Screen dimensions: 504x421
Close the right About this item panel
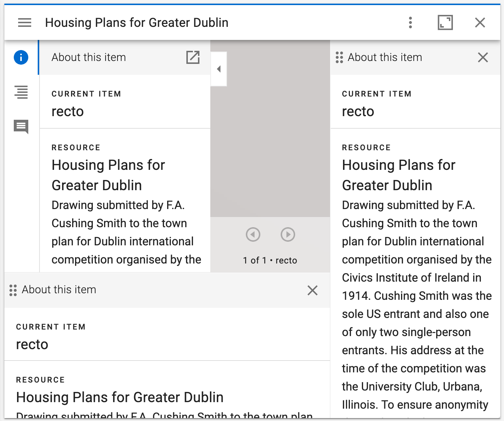tap(483, 57)
